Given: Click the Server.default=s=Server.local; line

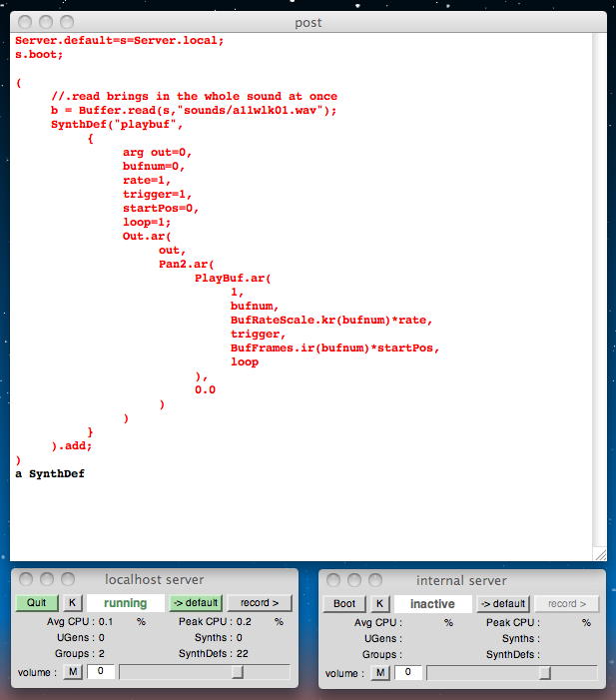Looking at the screenshot, I should [x=119, y=40].
